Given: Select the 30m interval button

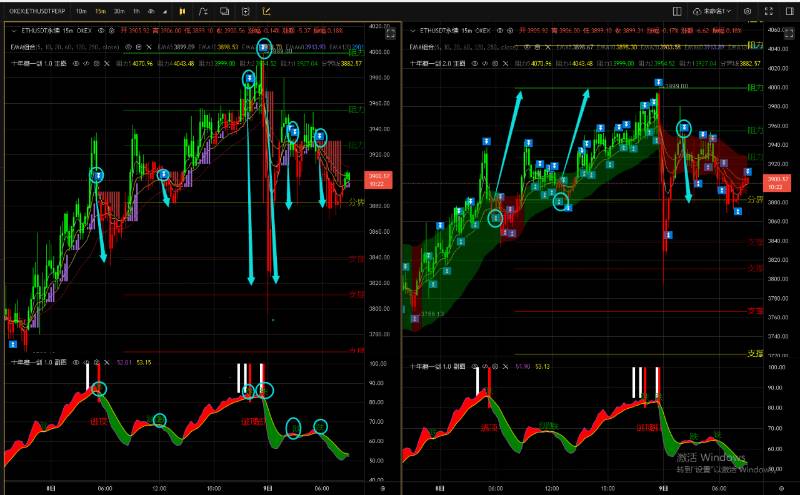Looking at the screenshot, I should (x=118, y=11).
